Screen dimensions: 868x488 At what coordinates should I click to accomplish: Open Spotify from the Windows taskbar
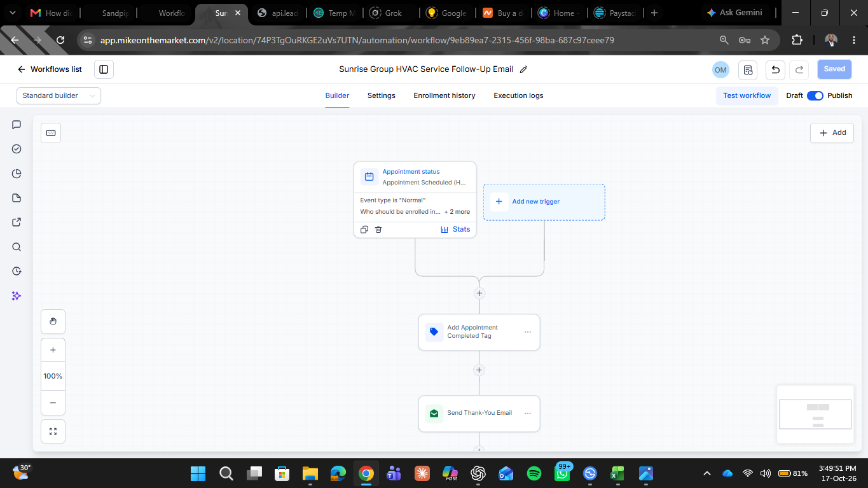coord(534,473)
